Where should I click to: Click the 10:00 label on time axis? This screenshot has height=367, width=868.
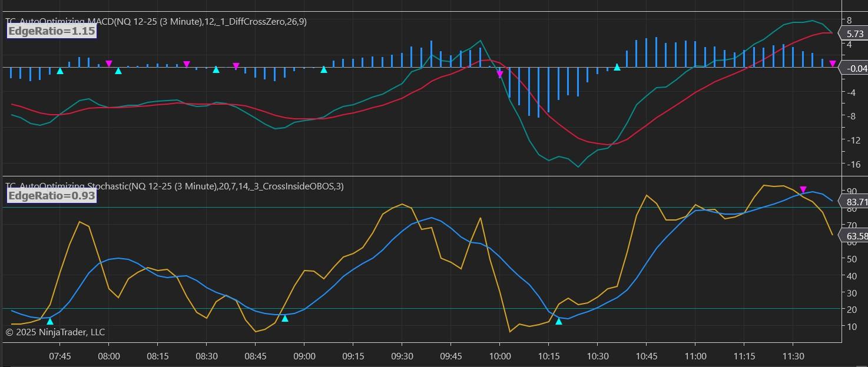(499, 356)
